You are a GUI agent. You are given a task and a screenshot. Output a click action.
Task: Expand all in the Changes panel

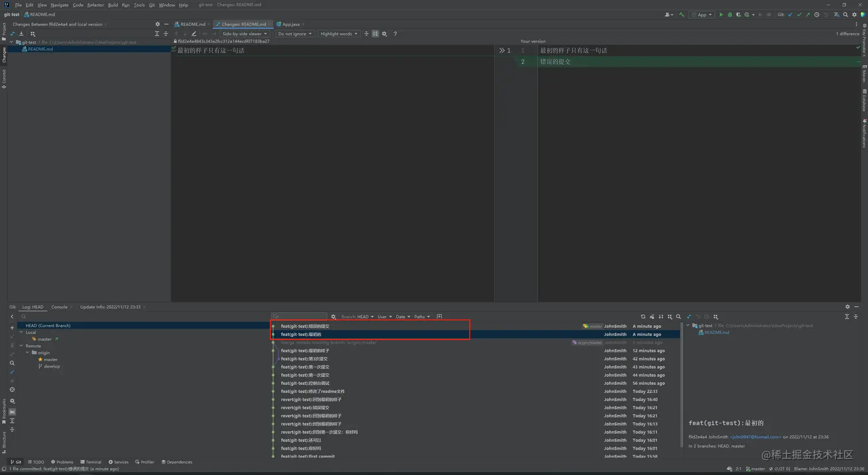click(x=157, y=34)
